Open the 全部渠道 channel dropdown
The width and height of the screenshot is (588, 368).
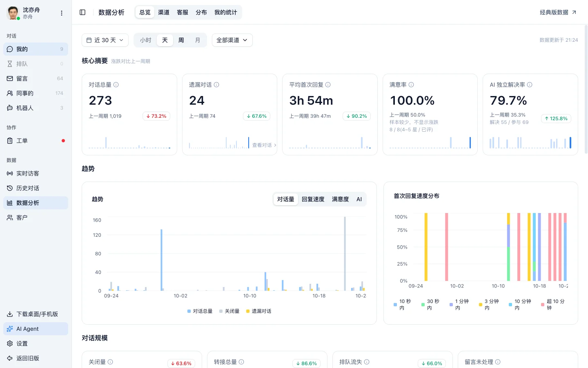coord(232,40)
